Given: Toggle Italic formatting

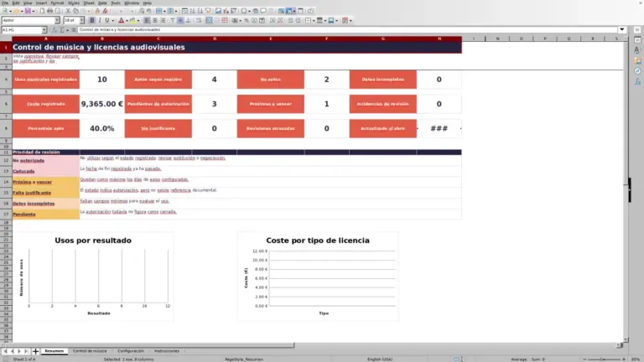Looking at the screenshot, I should point(100,20).
